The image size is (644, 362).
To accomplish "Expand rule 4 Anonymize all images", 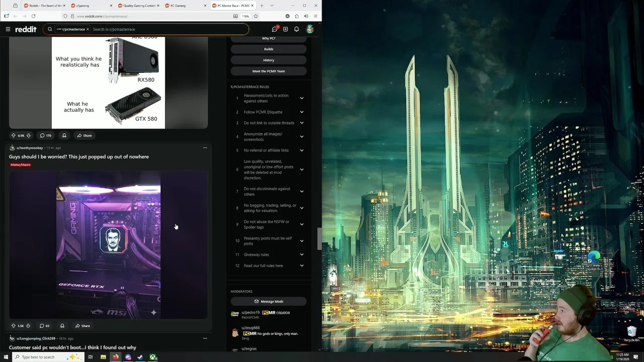I will click(302, 137).
